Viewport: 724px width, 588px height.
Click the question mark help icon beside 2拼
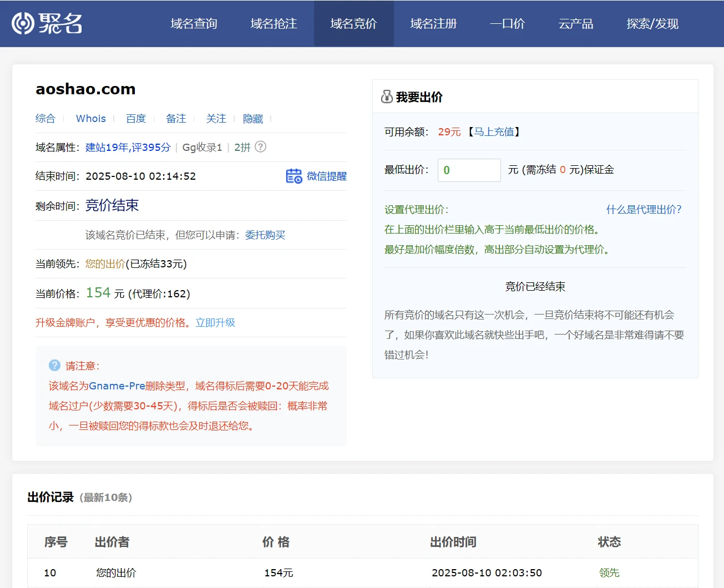tap(260, 147)
